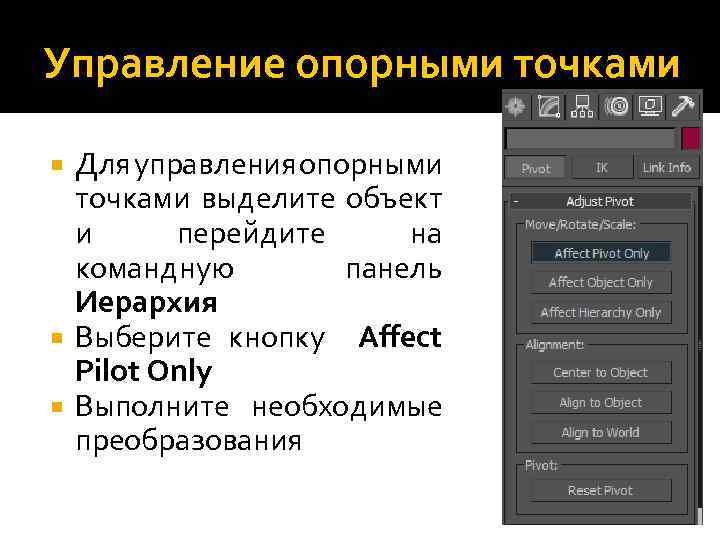The width and height of the screenshot is (720, 540).
Task: Click the Center to Object button
Action: (601, 372)
